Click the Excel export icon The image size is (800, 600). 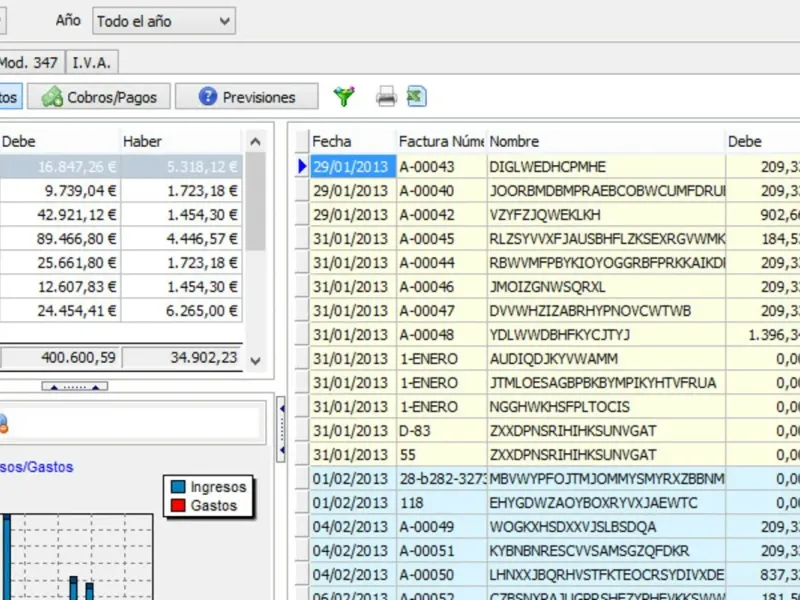417,96
